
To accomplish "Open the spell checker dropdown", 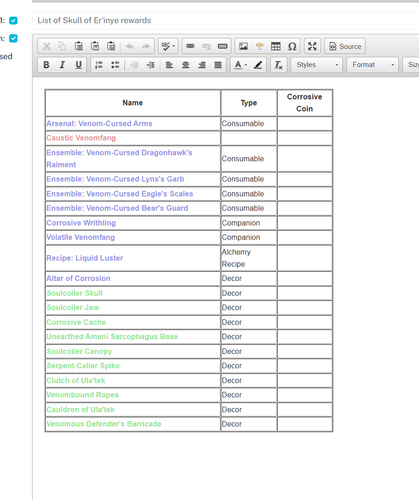I will [x=168, y=46].
